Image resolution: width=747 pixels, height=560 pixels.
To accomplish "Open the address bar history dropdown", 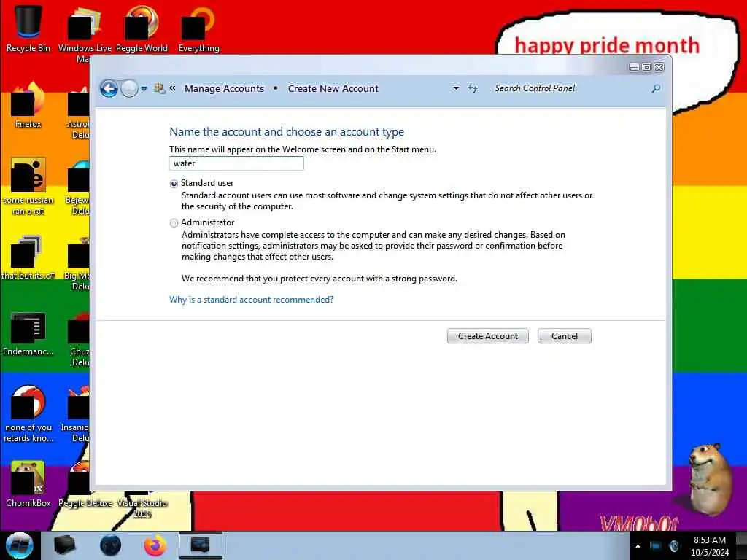I will point(456,88).
